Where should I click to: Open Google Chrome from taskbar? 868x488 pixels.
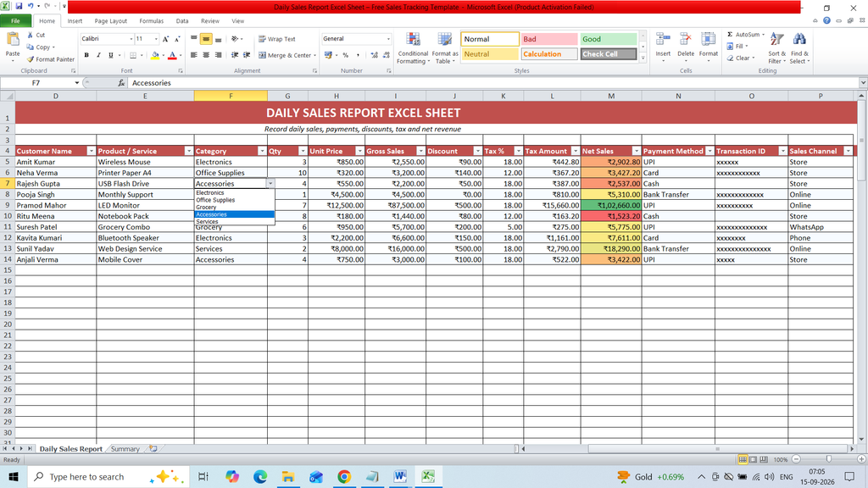click(x=344, y=476)
